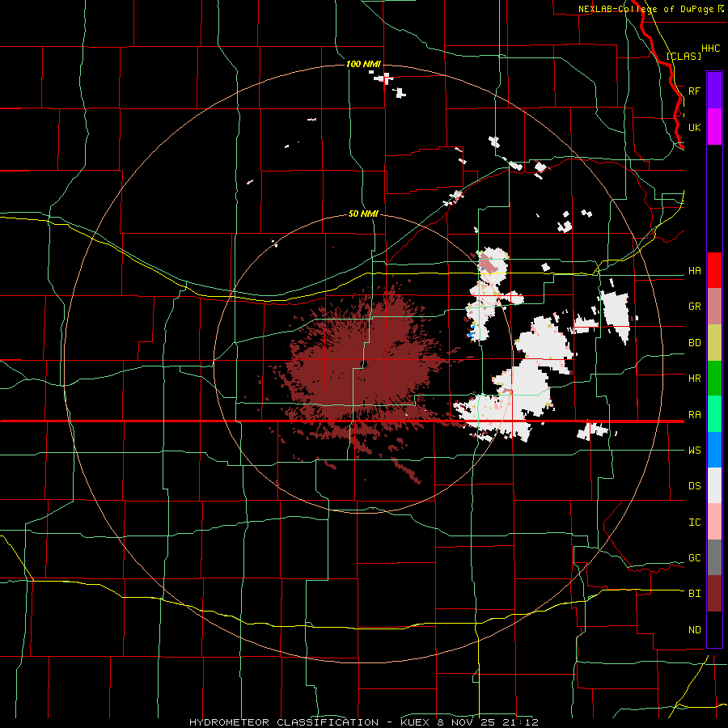Click the RF legend label
728x728 pixels.
(694, 91)
